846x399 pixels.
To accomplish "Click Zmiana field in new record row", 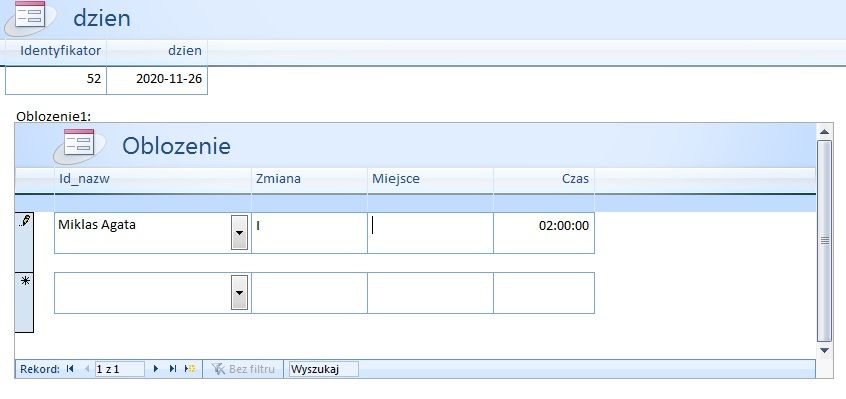I will click(x=310, y=293).
